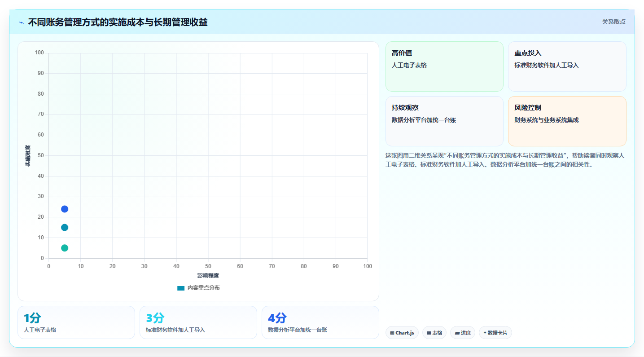This screenshot has height=357, width=644.
Task: Click the Chart.js tag
Action: click(x=402, y=333)
